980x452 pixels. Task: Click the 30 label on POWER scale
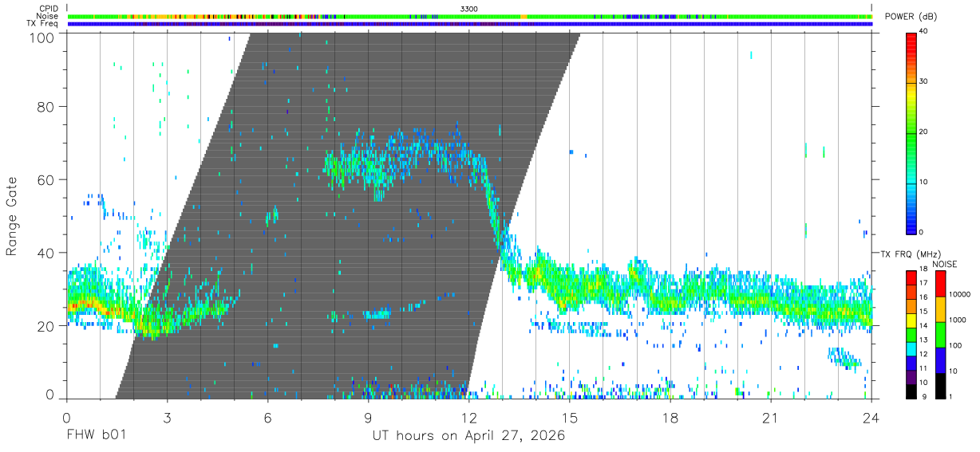[925, 81]
